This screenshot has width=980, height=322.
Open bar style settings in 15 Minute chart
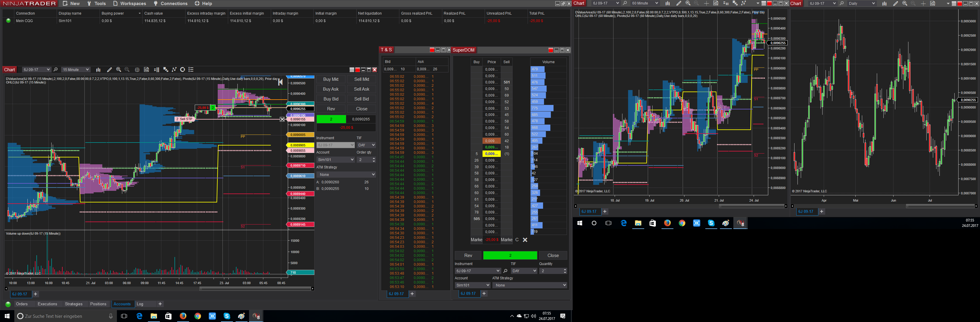click(x=98, y=69)
